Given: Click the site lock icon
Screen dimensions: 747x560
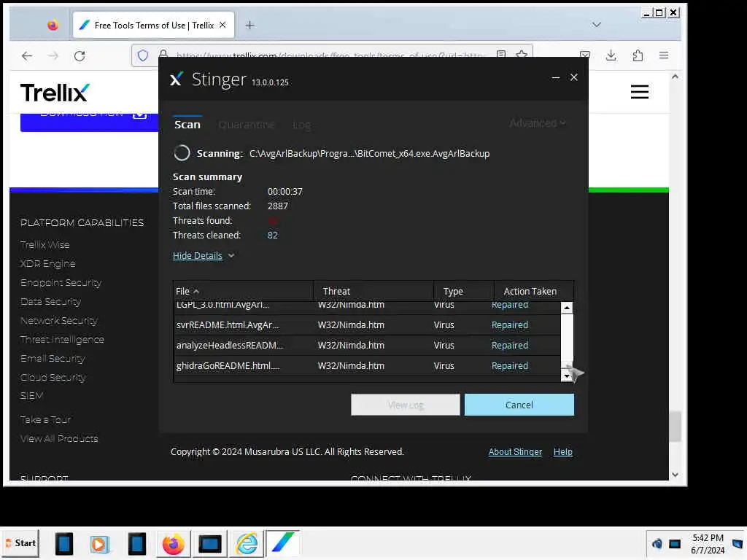Looking at the screenshot, I should pyautogui.click(x=163, y=54).
